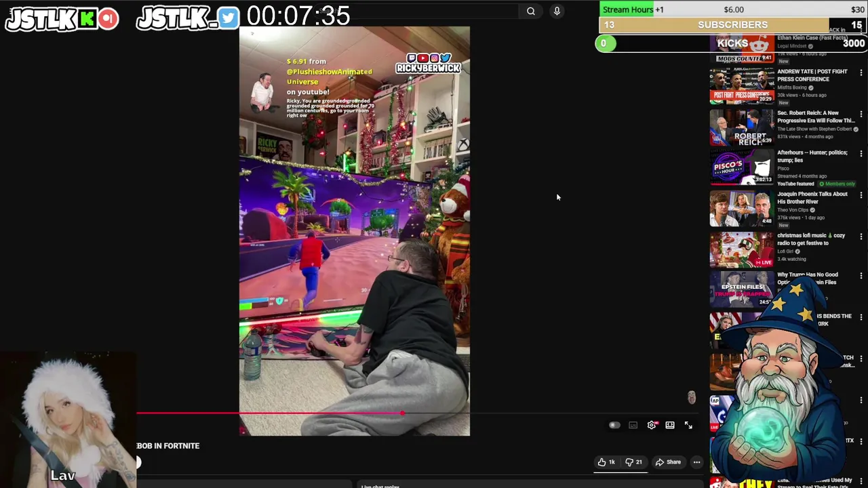Image resolution: width=868 pixels, height=488 pixels.
Task: Open the more actions ellipsis below video
Action: tap(696, 462)
